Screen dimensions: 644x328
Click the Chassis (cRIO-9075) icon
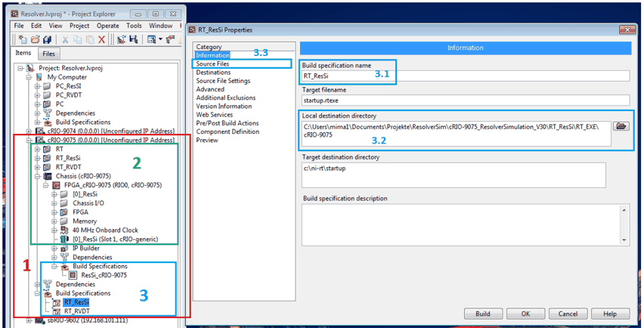(x=48, y=176)
